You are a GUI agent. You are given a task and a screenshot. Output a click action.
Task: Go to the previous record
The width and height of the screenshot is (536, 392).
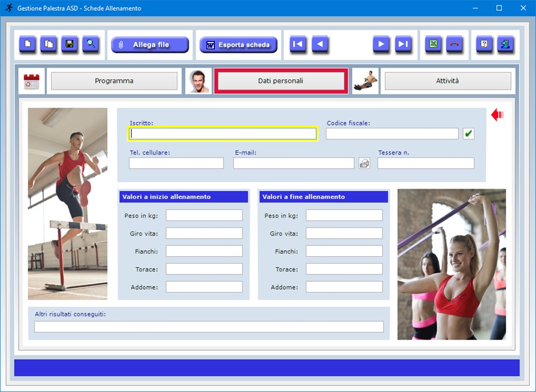[x=320, y=44]
